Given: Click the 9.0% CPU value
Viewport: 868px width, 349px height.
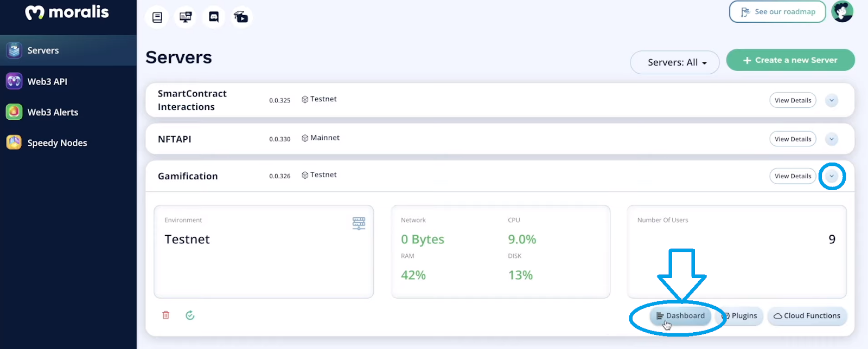Looking at the screenshot, I should pos(522,239).
